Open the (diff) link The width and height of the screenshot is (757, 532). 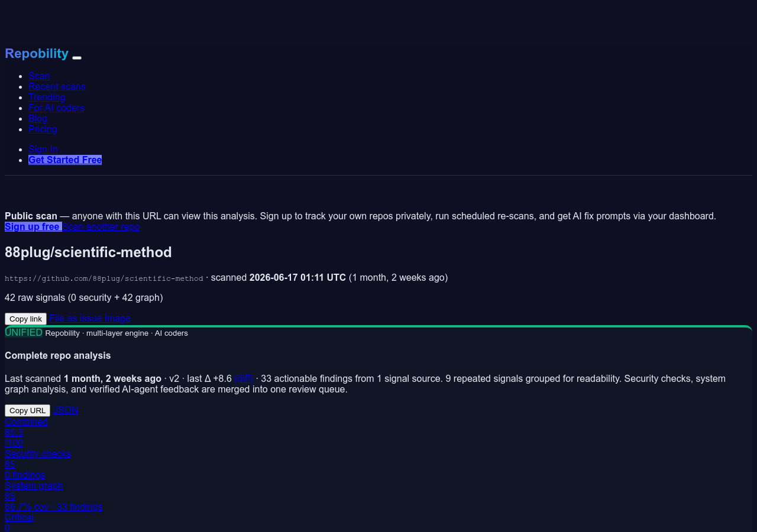click(x=244, y=378)
